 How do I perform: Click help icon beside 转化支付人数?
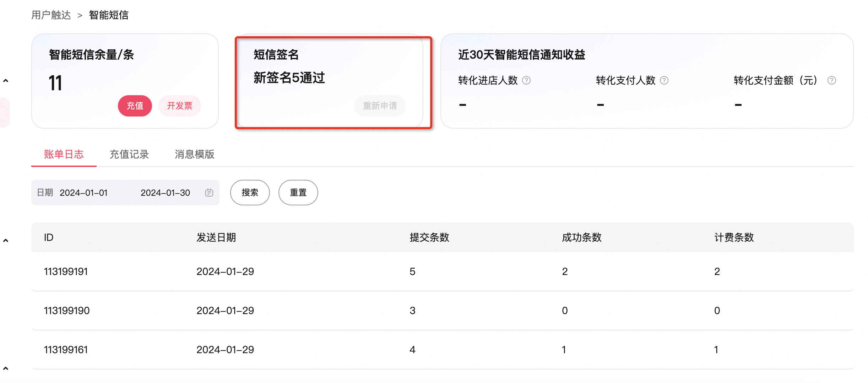click(664, 81)
